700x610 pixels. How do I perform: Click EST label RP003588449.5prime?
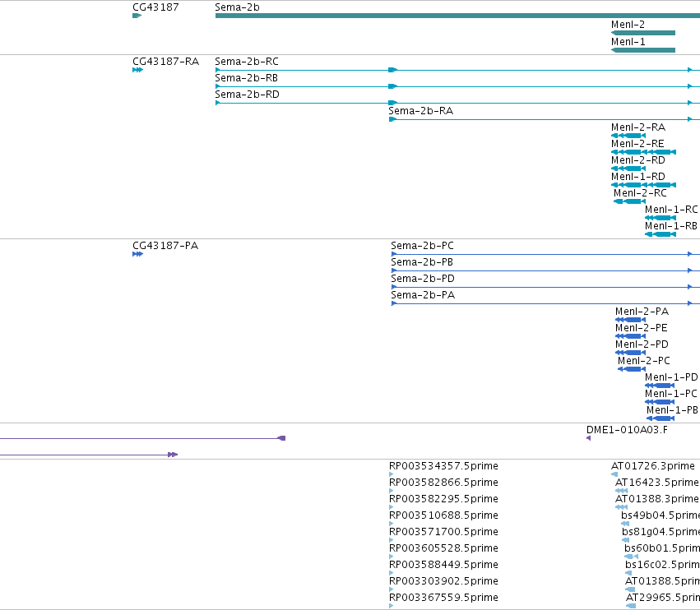[x=443, y=565]
